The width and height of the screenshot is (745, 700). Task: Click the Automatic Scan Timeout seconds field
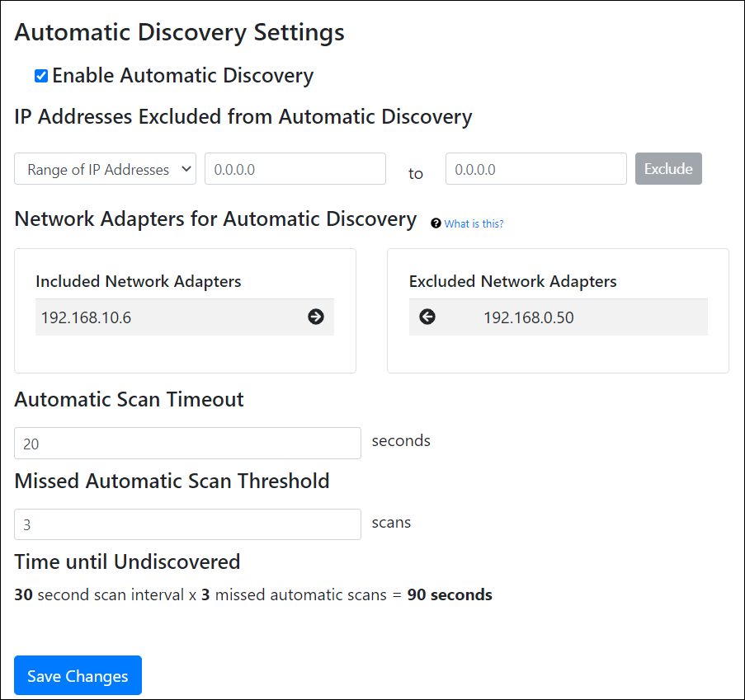tap(187, 444)
